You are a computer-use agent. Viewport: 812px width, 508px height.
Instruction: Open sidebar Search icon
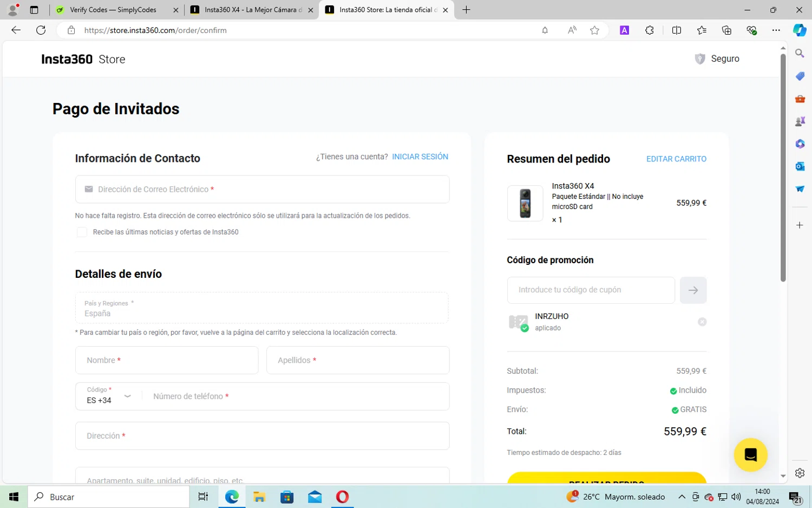[800, 53]
